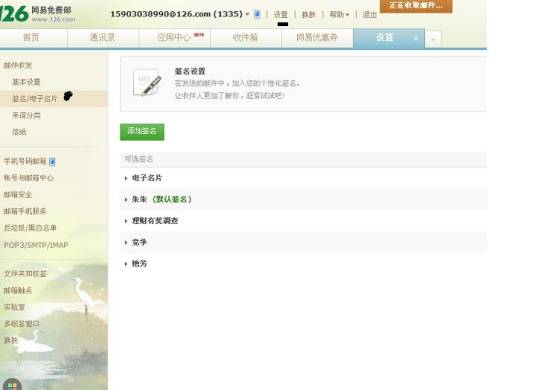Viewport: 536px width, 390px height.
Task: Expand the 理财有奖调查 signature row
Action: coord(304,220)
